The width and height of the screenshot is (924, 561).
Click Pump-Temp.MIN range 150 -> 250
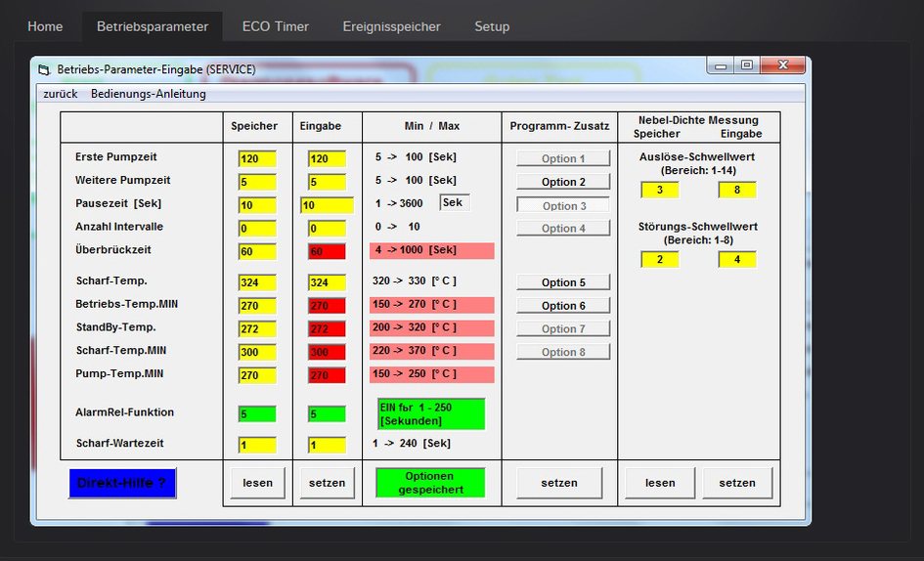(x=432, y=374)
